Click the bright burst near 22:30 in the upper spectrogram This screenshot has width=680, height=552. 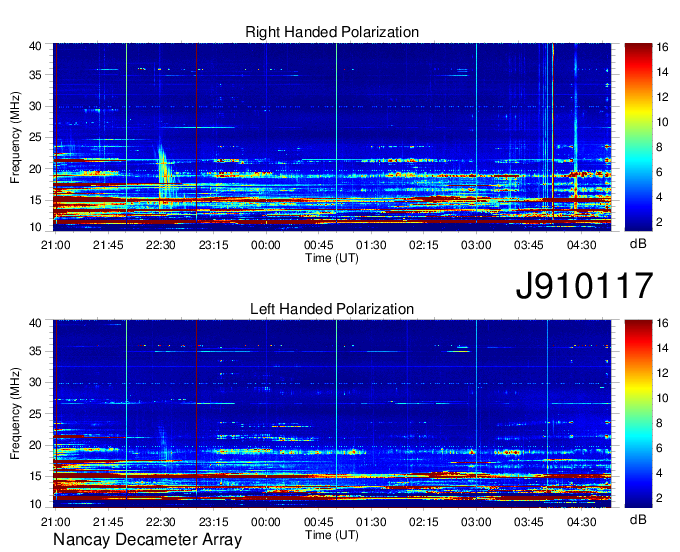164,176
